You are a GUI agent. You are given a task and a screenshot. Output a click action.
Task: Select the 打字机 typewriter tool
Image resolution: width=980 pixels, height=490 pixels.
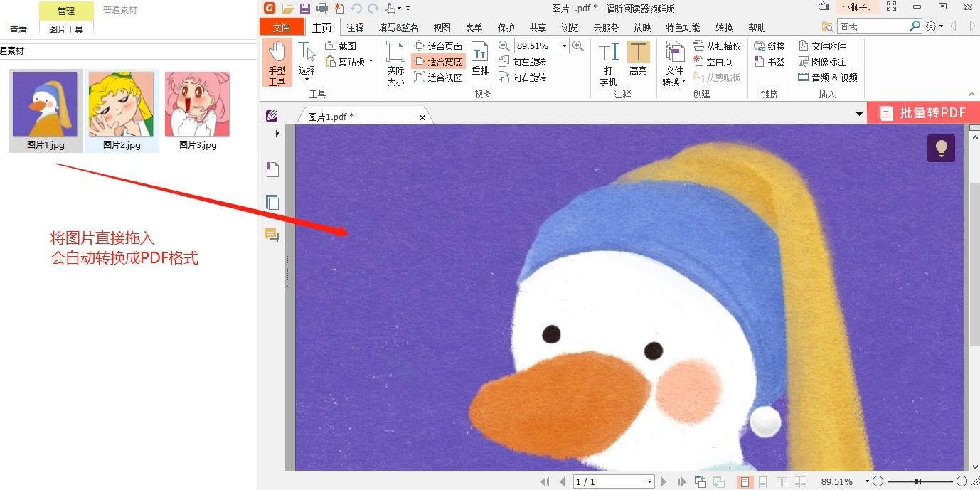(x=608, y=63)
